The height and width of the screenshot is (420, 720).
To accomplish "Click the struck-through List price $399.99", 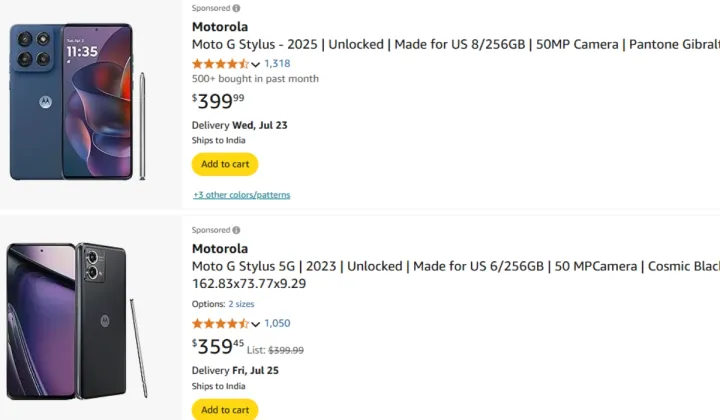I will point(286,351).
